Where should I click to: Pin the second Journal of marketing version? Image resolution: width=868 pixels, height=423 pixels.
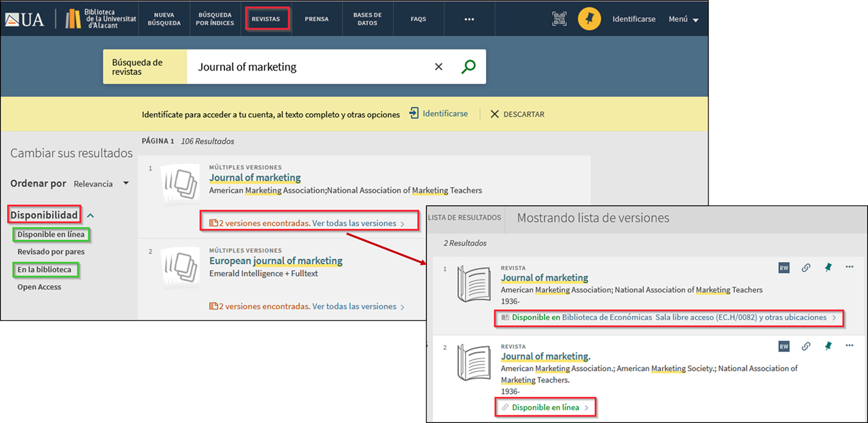[x=828, y=346]
